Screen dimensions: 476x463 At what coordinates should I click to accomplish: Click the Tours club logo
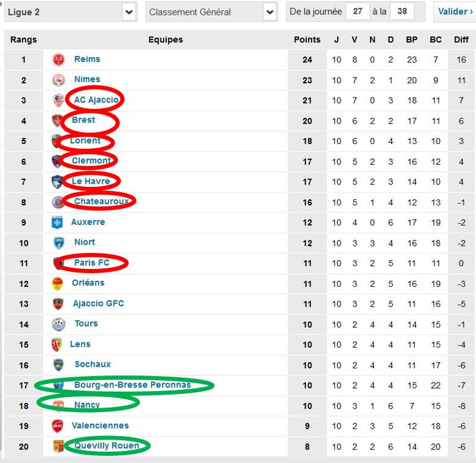click(x=58, y=324)
